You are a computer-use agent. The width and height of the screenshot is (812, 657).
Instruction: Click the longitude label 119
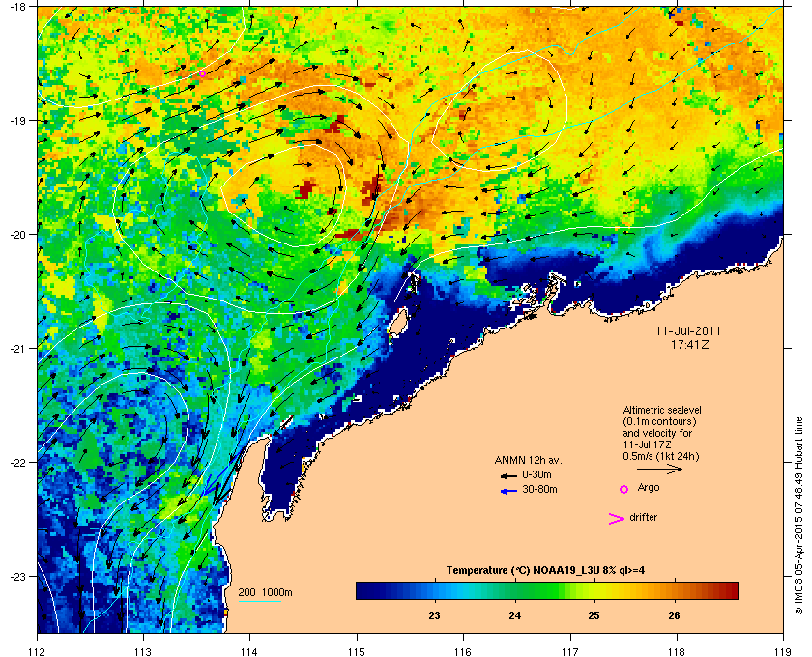[783, 651]
